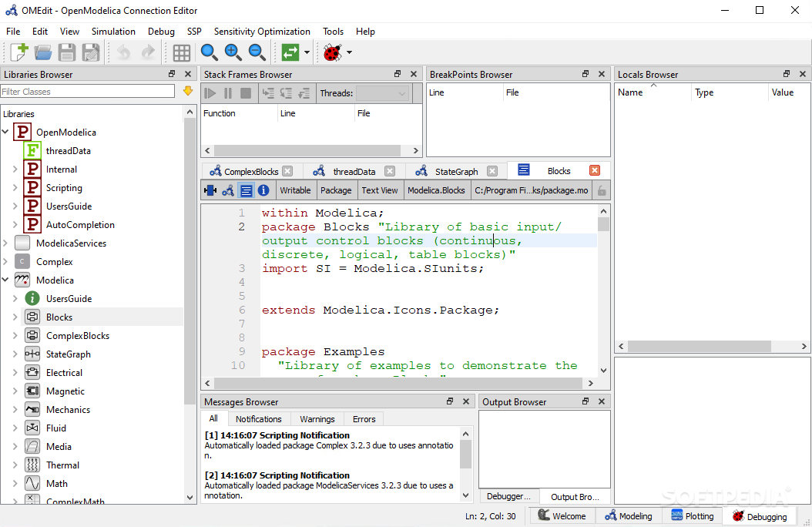Click the yellow arrow next to Filter Classes
The width and height of the screenshot is (812, 527).
188,91
